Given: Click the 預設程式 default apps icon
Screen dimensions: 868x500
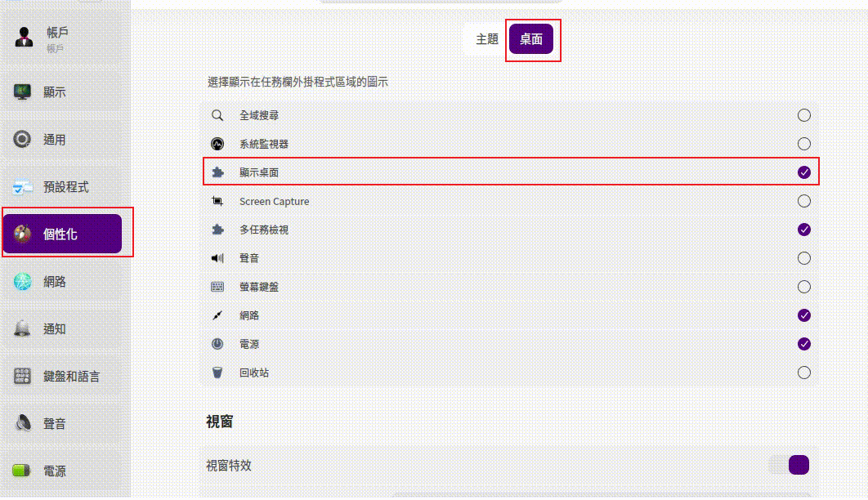Looking at the screenshot, I should (23, 187).
